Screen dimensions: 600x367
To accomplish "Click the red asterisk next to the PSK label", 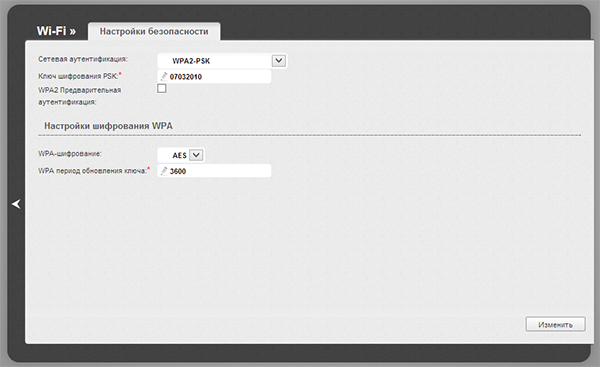I will tap(120, 74).
